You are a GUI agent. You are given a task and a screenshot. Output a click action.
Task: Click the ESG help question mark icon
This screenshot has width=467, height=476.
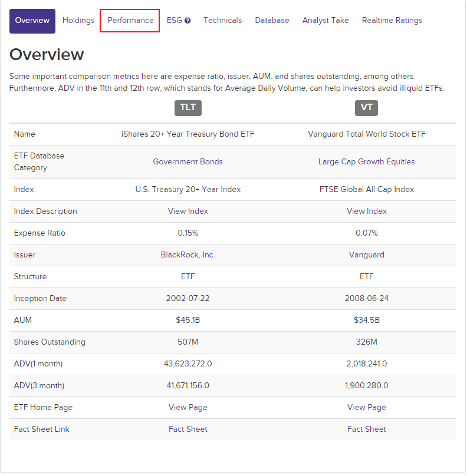pos(188,21)
